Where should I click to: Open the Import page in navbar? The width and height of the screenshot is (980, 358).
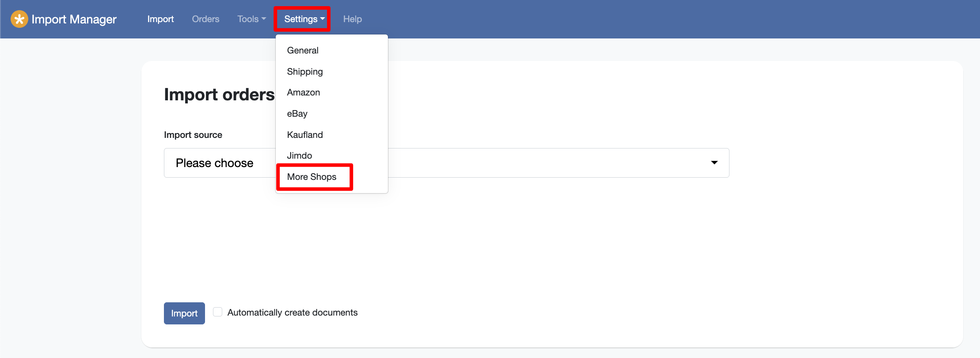coord(160,19)
